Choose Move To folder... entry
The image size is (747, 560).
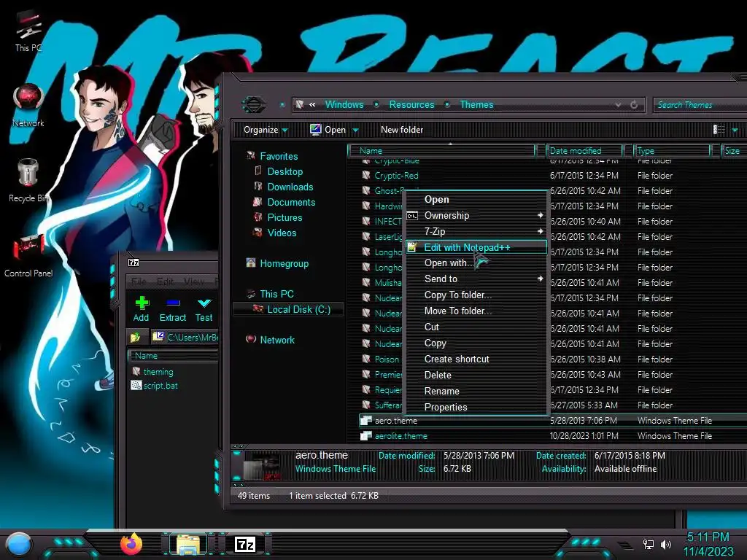[476, 311]
